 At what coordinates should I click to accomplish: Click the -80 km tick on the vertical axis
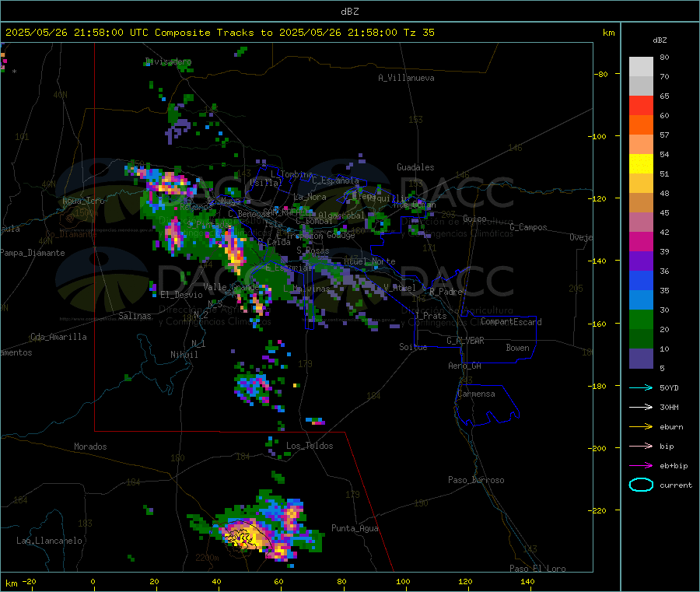click(x=601, y=74)
